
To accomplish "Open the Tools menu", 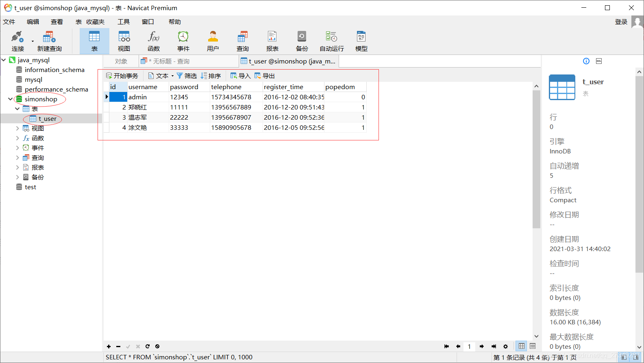I will click(x=124, y=22).
